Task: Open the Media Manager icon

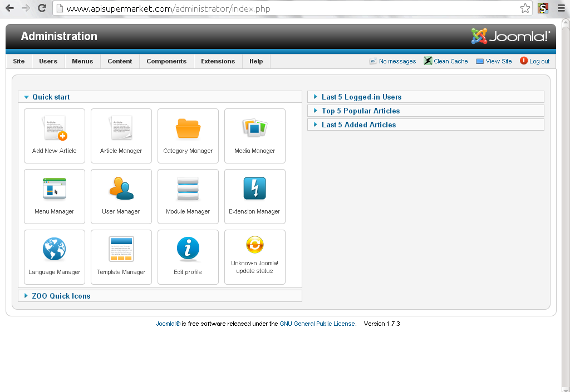Action: coord(255,128)
